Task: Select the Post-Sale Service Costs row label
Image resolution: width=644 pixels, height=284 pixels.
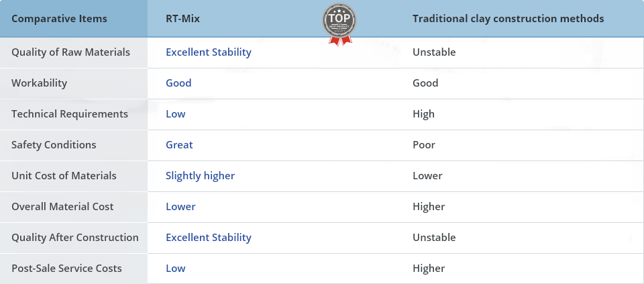Action: click(x=66, y=269)
